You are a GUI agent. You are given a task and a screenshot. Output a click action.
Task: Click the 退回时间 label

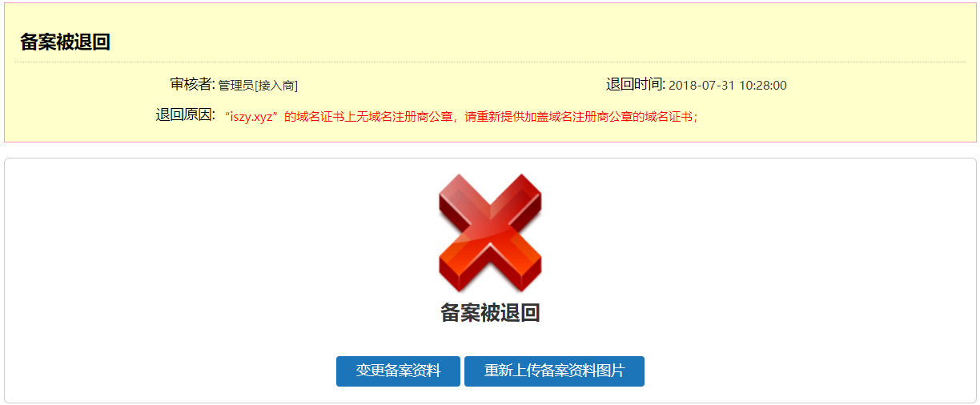click(636, 84)
